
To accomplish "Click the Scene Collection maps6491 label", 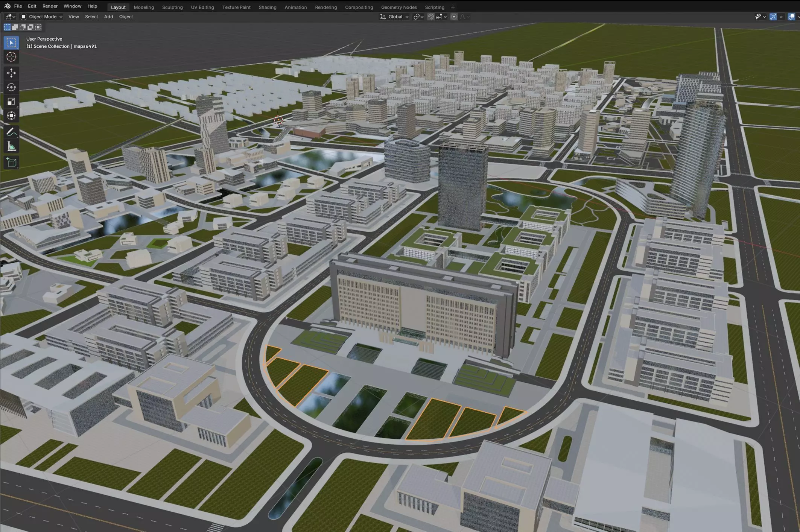I will 61,46.
